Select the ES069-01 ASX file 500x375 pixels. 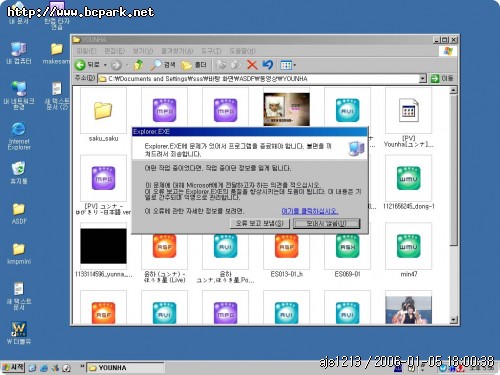347,246
